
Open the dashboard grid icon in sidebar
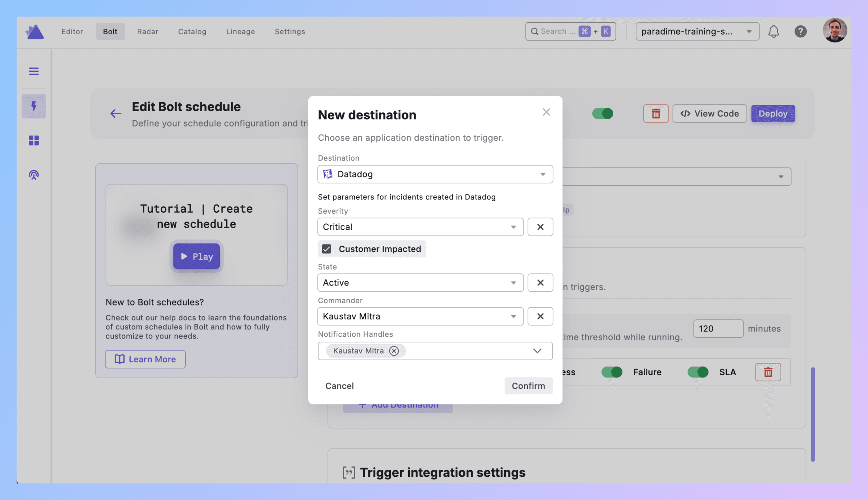34,140
